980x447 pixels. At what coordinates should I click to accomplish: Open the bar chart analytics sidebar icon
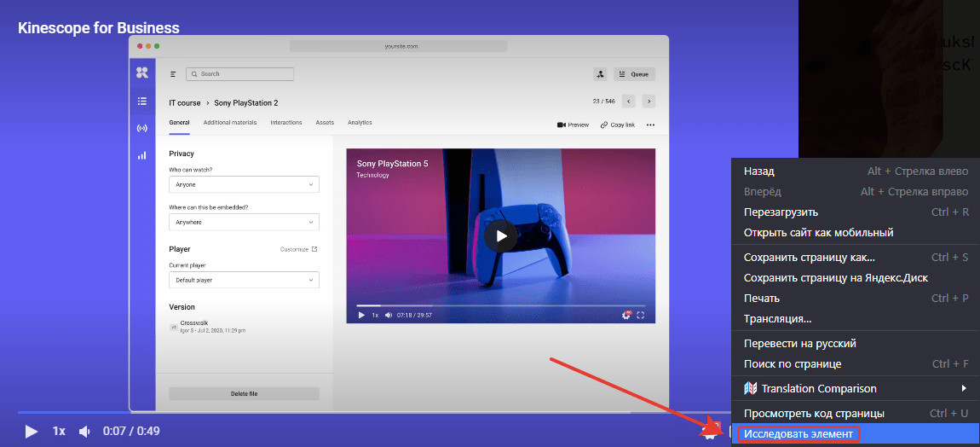(141, 155)
